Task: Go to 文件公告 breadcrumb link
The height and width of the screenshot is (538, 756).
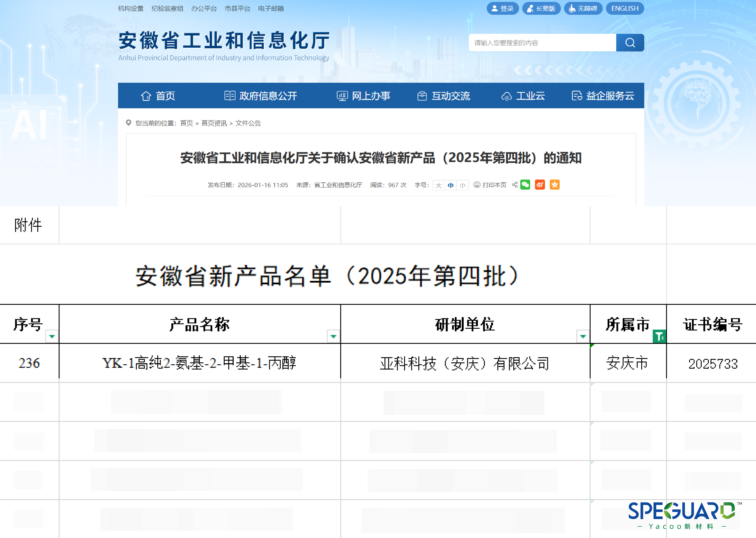Action: pos(248,123)
